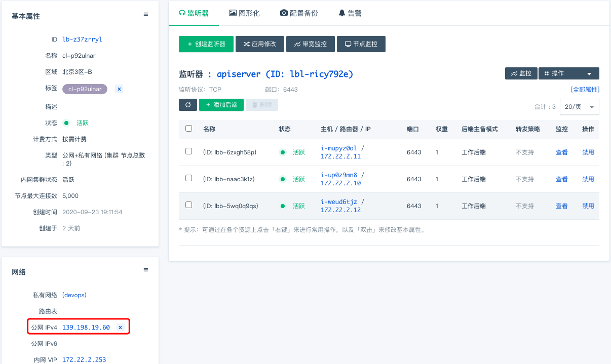Click the 节点监控 node monitor button
Image resolution: width=611 pixels, height=364 pixels.
pos(361,44)
